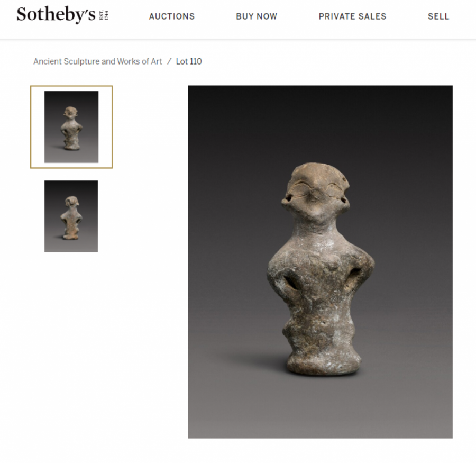Viewport: 476px width, 463px height.
Task: Select the front-view figurine thumbnail
Action: coord(71,127)
